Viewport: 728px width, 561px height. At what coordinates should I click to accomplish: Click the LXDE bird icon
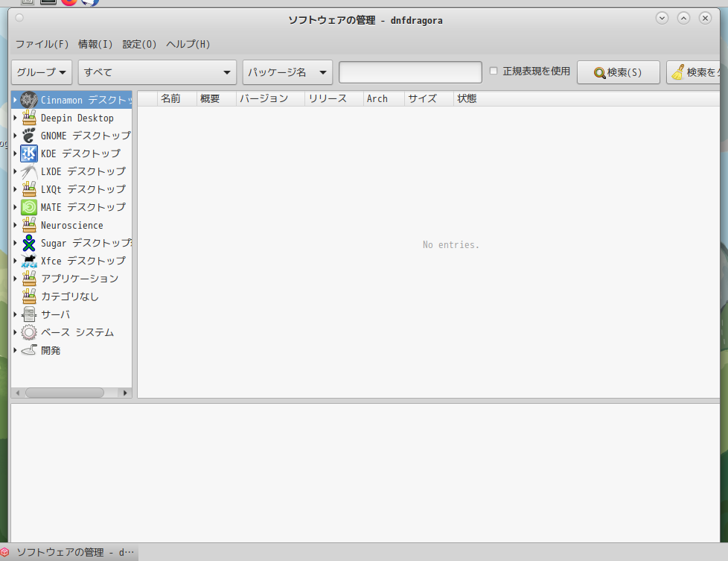29,171
